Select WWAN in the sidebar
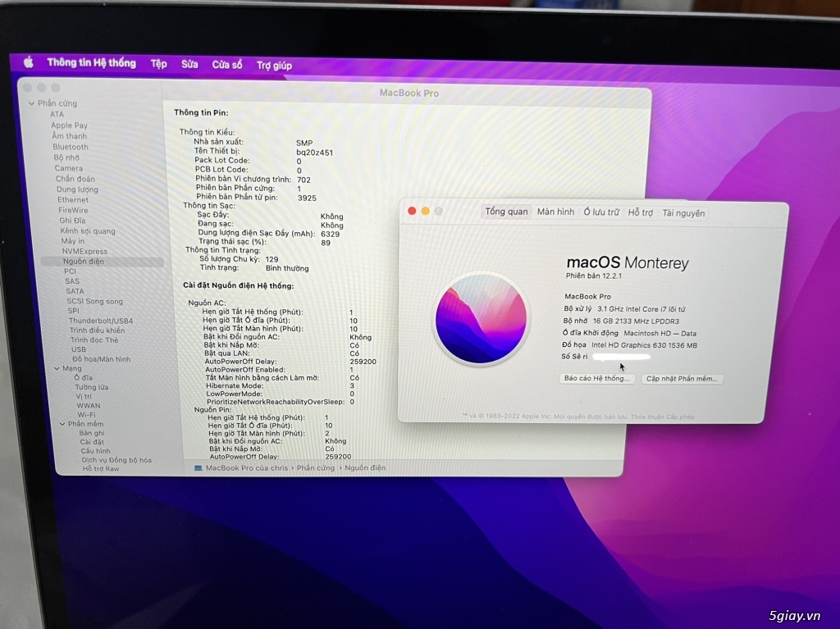 point(88,406)
